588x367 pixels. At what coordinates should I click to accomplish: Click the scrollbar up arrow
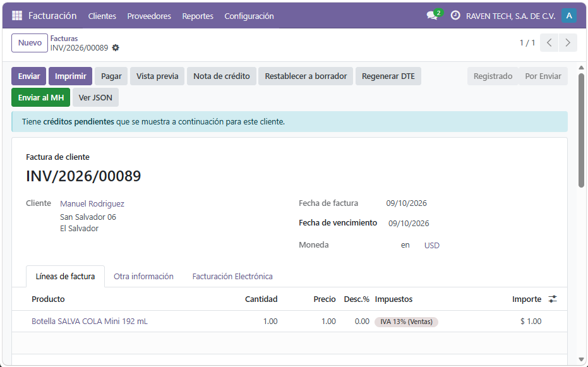pyautogui.click(x=581, y=68)
